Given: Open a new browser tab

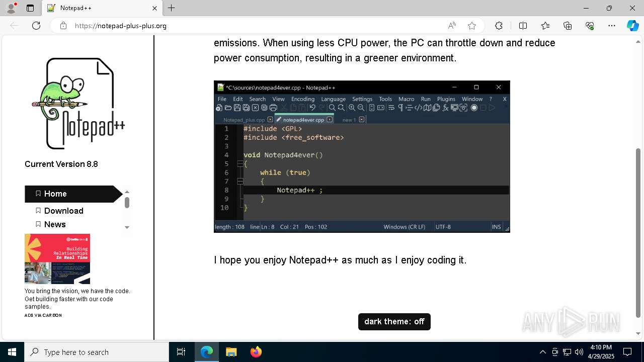Looking at the screenshot, I should pyautogui.click(x=171, y=8).
